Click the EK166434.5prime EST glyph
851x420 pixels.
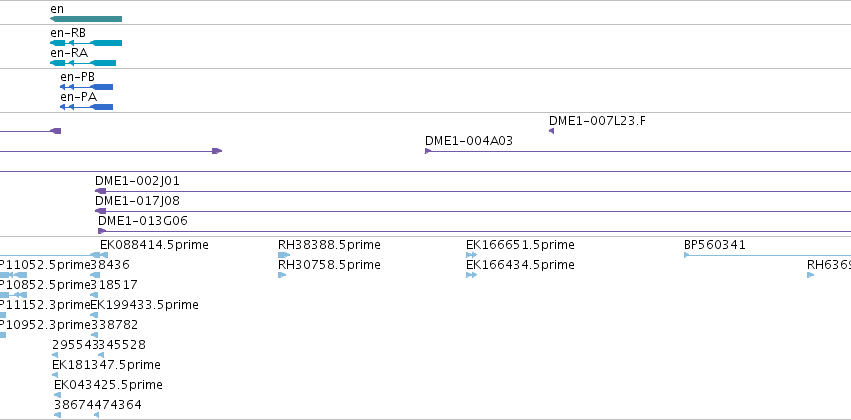[471, 275]
